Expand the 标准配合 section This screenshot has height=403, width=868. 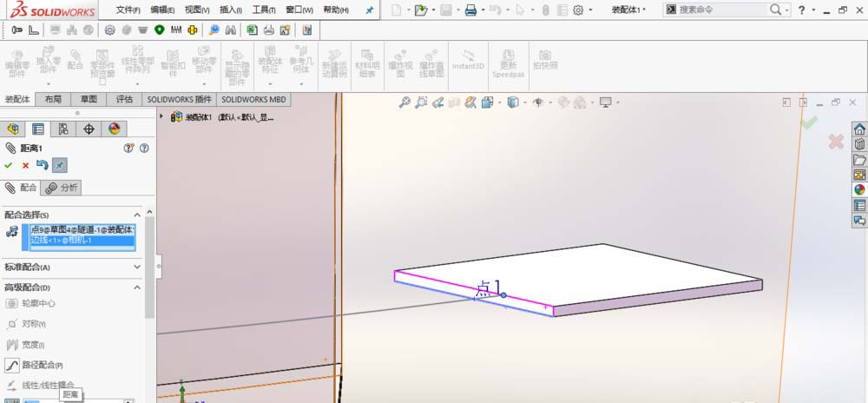click(x=137, y=267)
